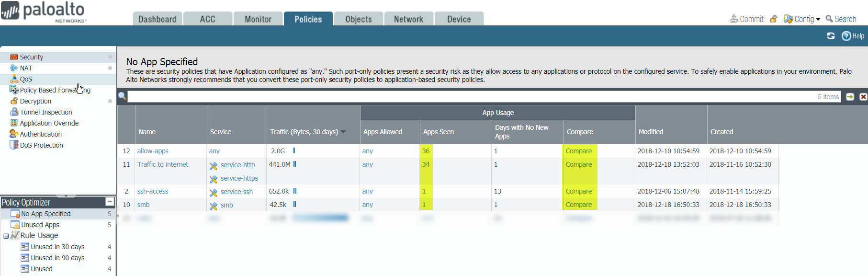
Task: Click Compare for allow-apps rule
Action: point(579,151)
